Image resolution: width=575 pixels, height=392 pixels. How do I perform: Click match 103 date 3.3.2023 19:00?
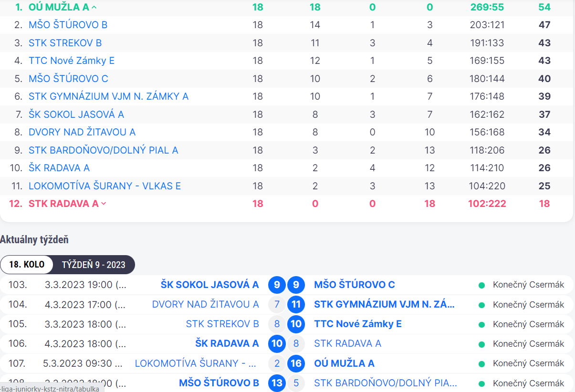85,285
